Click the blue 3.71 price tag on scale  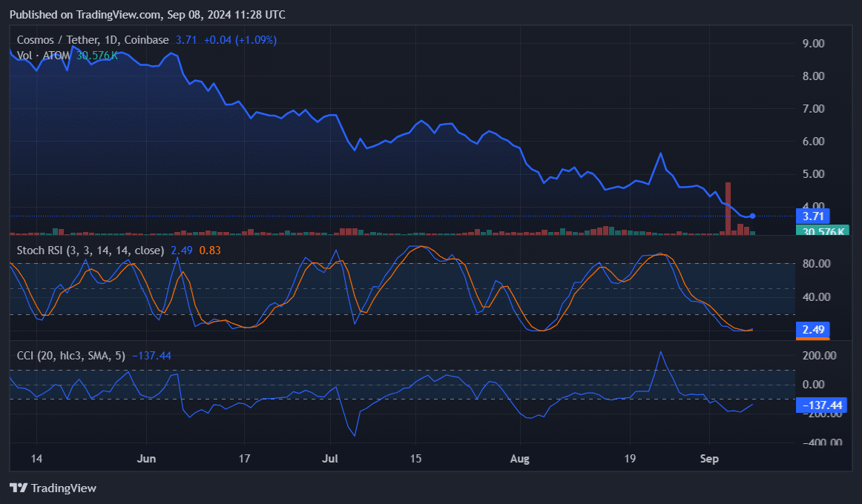813,216
